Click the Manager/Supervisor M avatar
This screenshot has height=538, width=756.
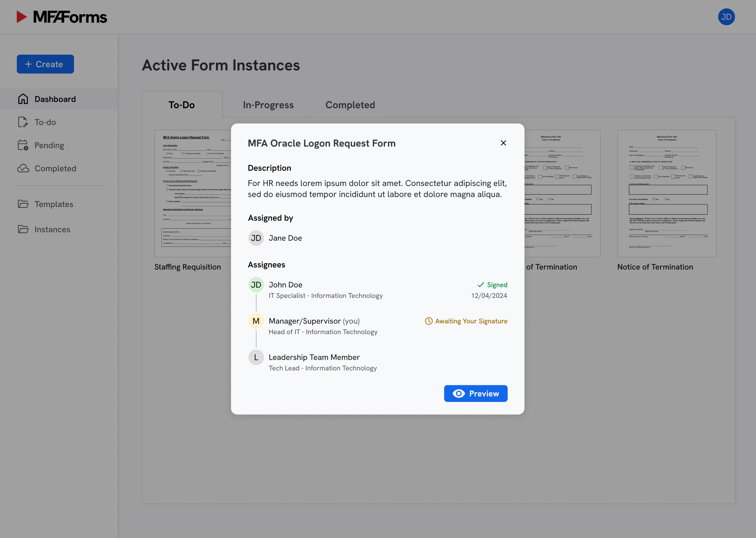click(256, 321)
